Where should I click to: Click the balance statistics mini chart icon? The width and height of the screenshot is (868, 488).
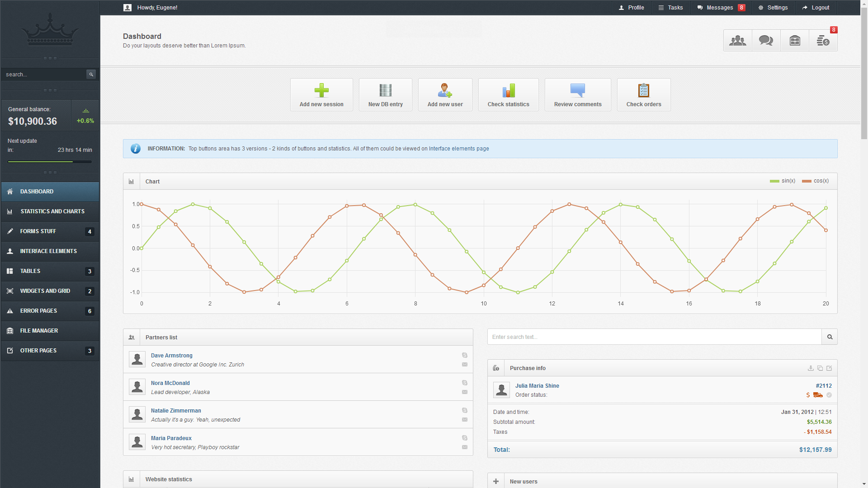pyautogui.click(x=85, y=111)
